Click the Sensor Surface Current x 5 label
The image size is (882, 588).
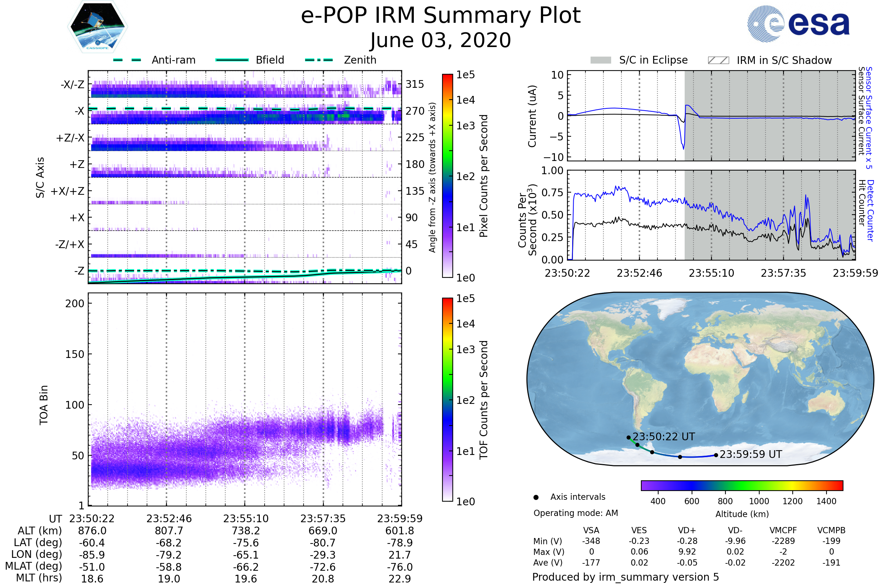869,118
